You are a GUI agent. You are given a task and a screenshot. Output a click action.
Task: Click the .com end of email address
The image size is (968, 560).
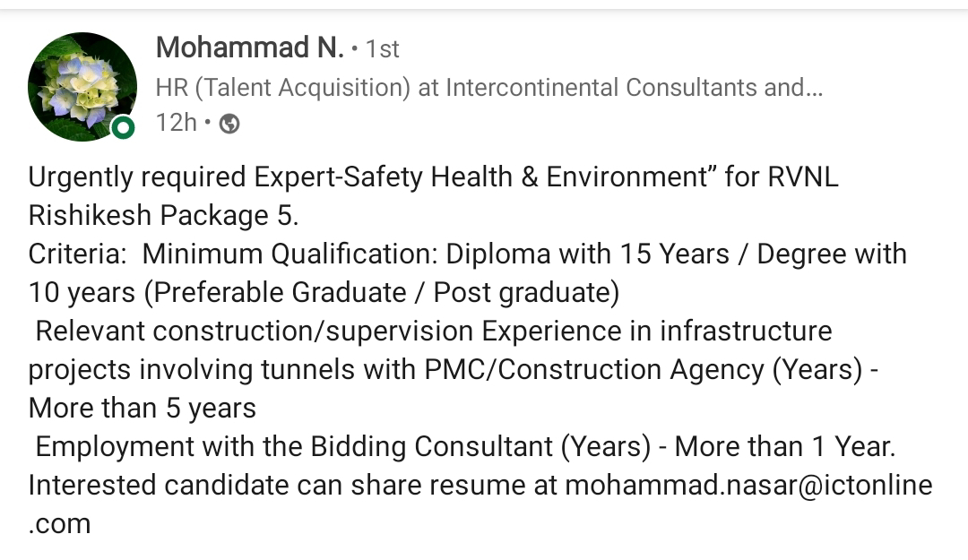tap(59, 524)
